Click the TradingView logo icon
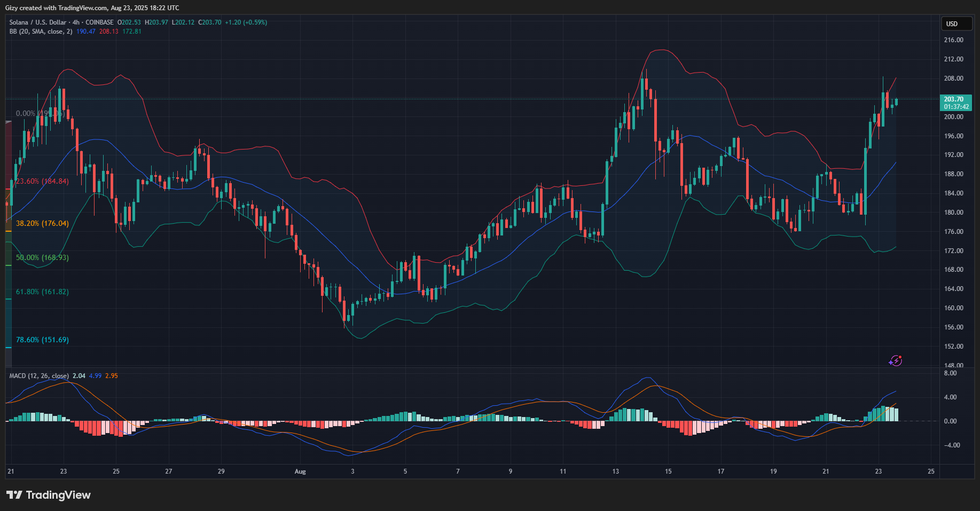 14,495
